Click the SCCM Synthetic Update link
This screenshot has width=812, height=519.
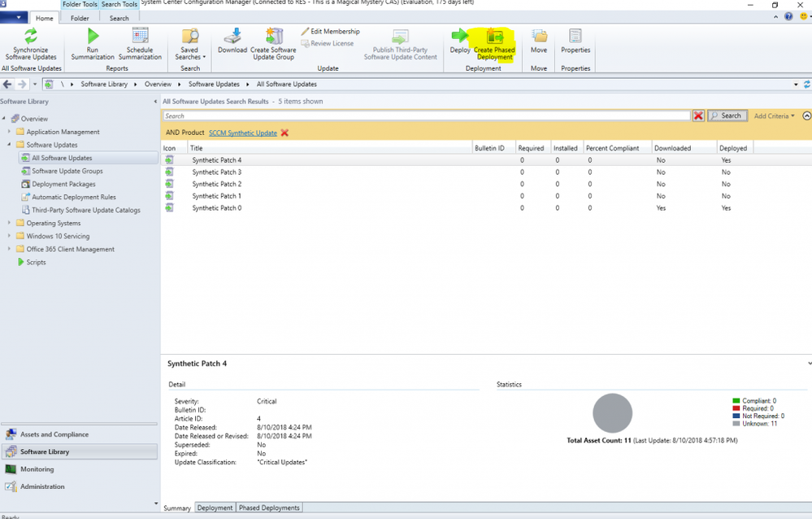[242, 133]
